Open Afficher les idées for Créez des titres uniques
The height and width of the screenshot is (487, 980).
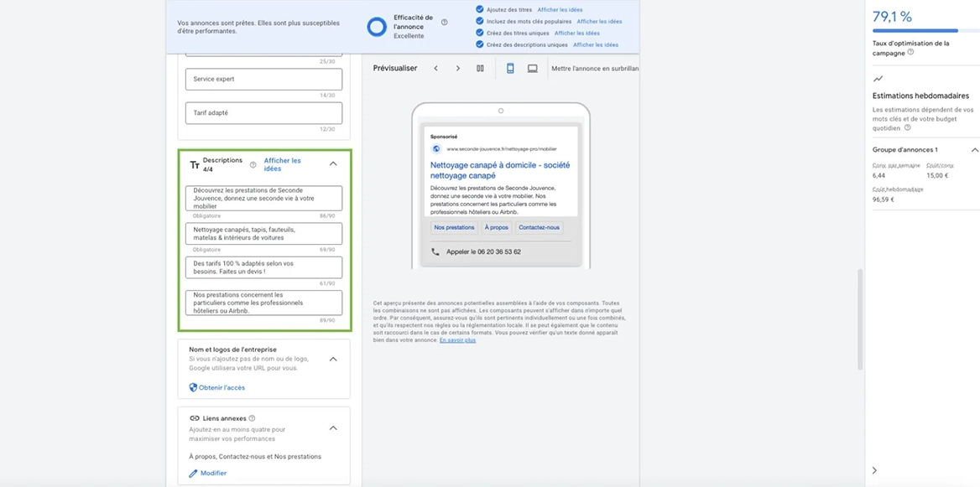point(577,33)
